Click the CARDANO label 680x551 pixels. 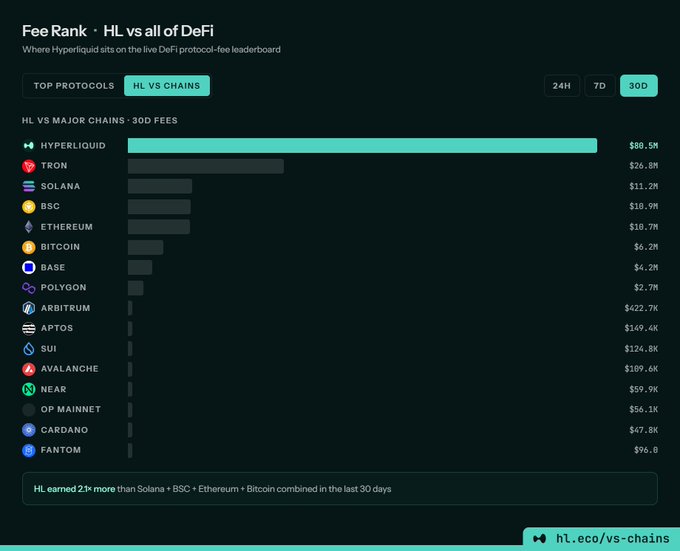point(64,430)
